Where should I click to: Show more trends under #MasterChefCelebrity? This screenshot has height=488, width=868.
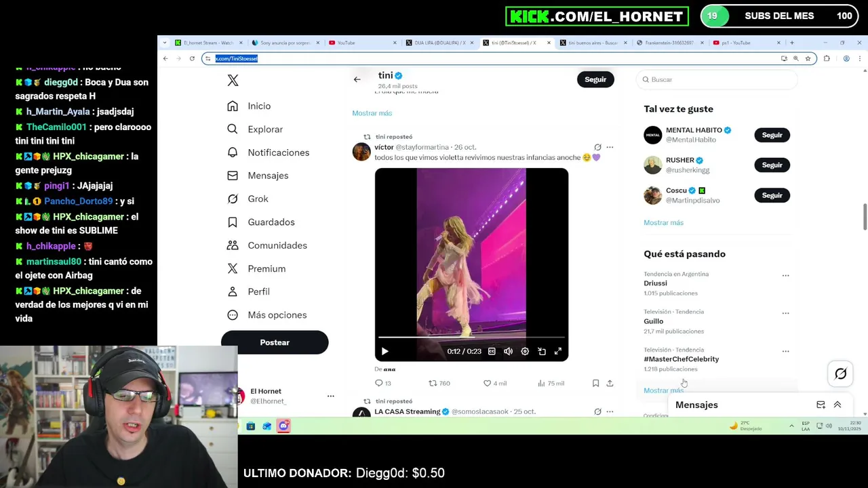click(x=663, y=390)
